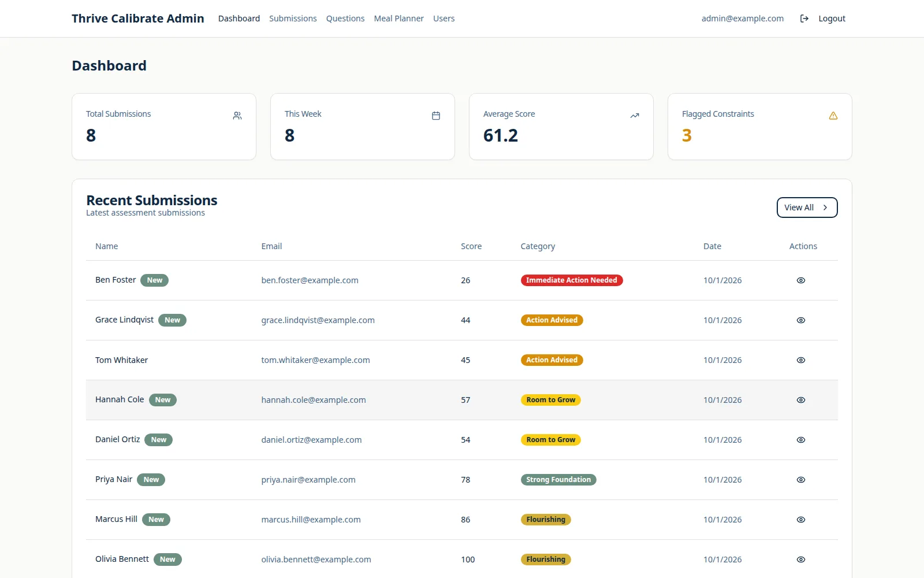The width and height of the screenshot is (924, 578).
Task: Click the Score column header
Action: click(471, 246)
